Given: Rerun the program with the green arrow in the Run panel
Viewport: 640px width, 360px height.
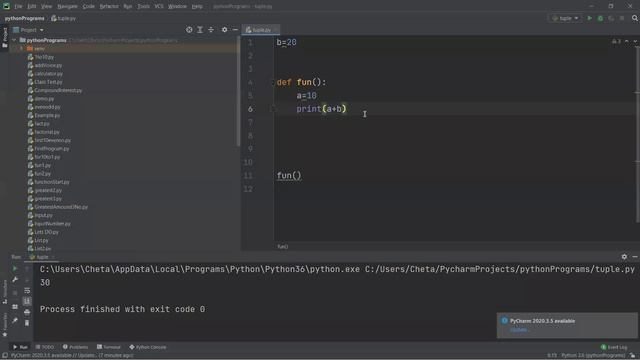Looking at the screenshot, I should tap(15, 269).
